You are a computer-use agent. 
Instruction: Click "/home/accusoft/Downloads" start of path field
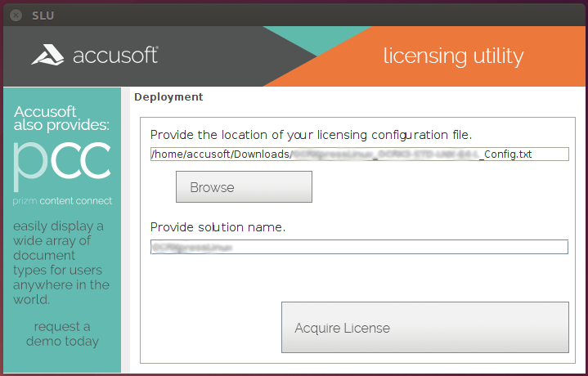[219, 154]
